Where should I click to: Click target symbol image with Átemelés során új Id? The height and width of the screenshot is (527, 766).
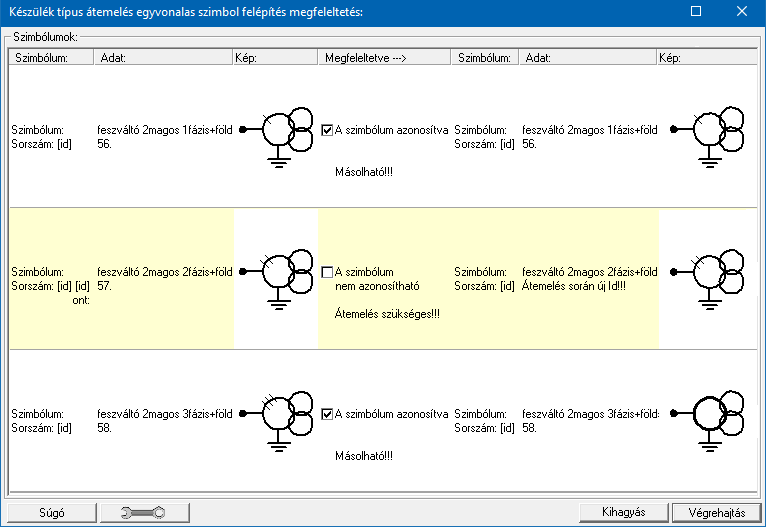[x=707, y=279]
